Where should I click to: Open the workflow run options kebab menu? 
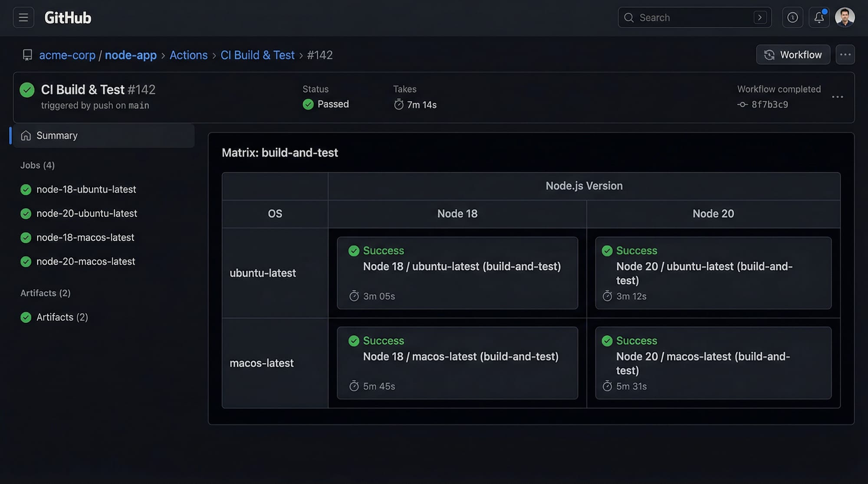pyautogui.click(x=838, y=96)
